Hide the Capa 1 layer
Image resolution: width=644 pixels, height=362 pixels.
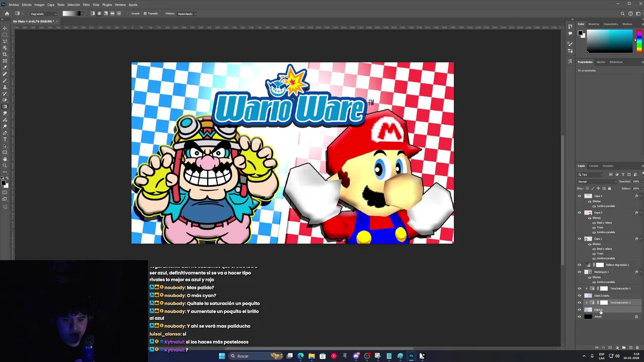point(579,239)
